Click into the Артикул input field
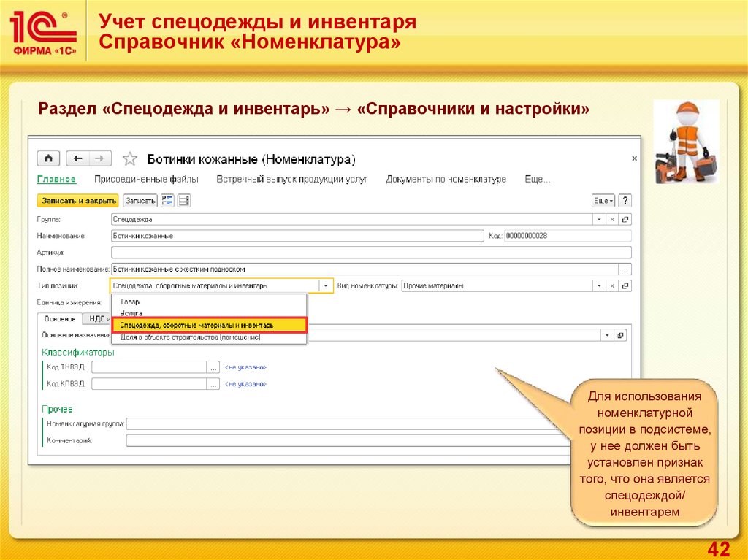Image resolution: width=748 pixels, height=560 pixels. [x=371, y=252]
